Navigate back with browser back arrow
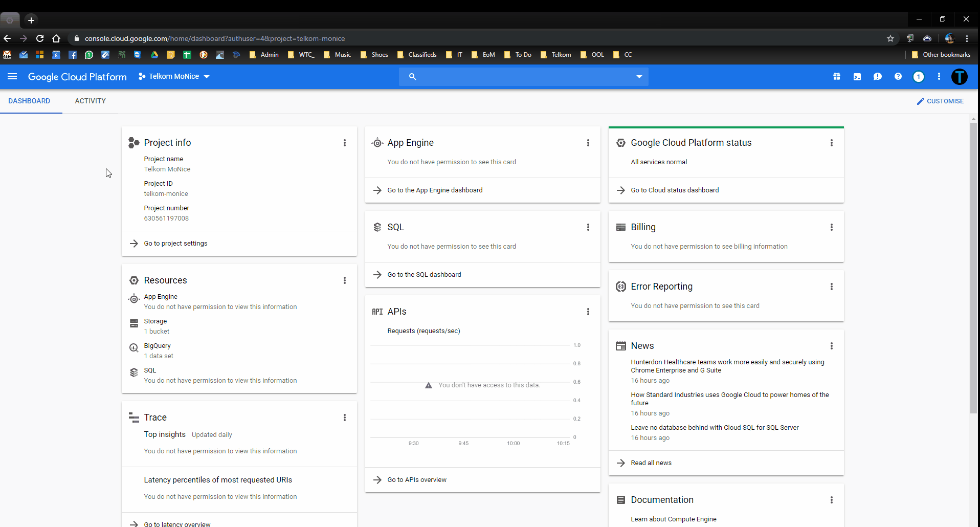Screen dimensions: 980x527 point(7,38)
